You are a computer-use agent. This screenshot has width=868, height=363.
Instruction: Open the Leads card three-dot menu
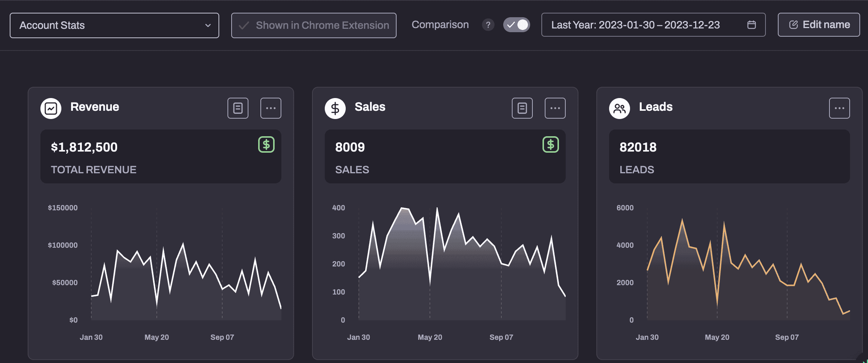click(x=840, y=109)
